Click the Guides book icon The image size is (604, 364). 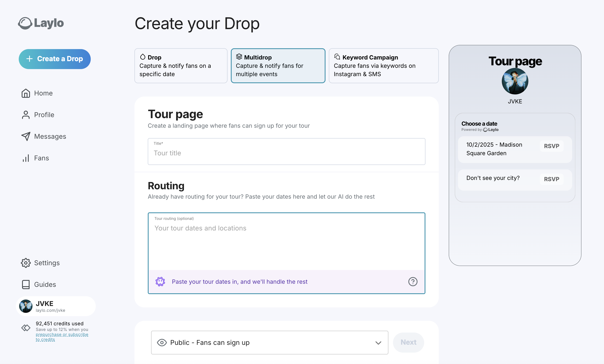click(25, 284)
